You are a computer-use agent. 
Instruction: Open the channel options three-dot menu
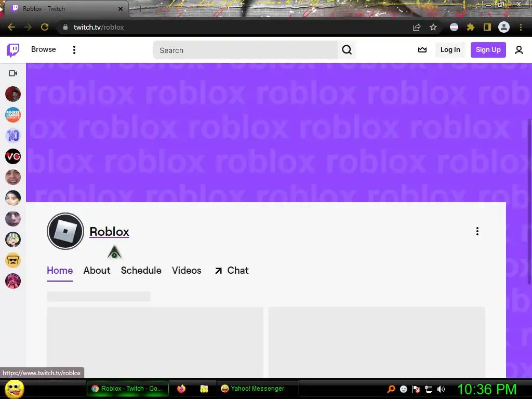pyautogui.click(x=477, y=231)
